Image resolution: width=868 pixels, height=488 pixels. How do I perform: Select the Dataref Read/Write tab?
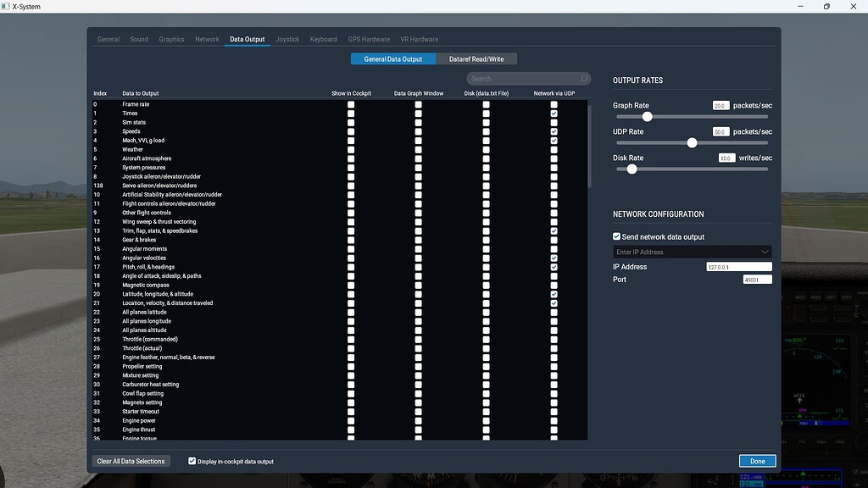pos(476,59)
